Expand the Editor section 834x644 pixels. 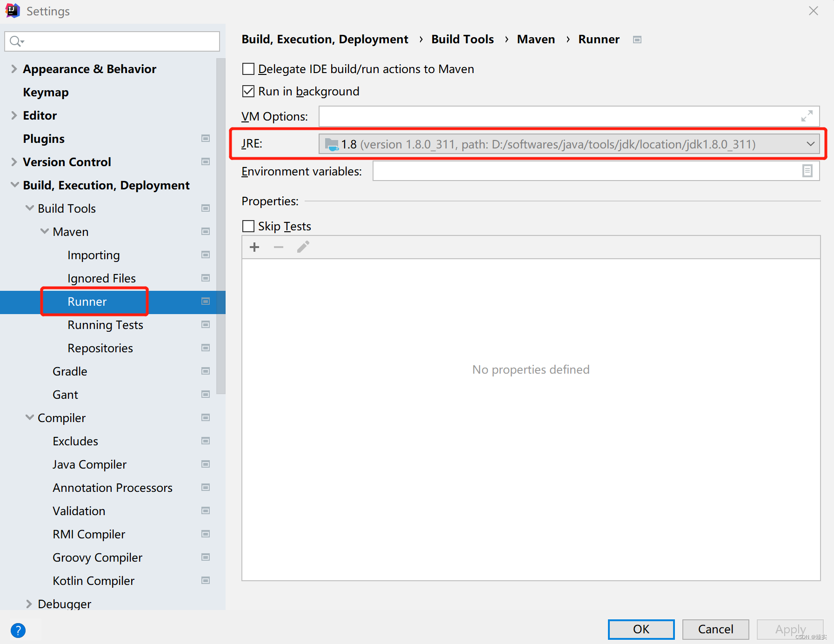click(14, 115)
